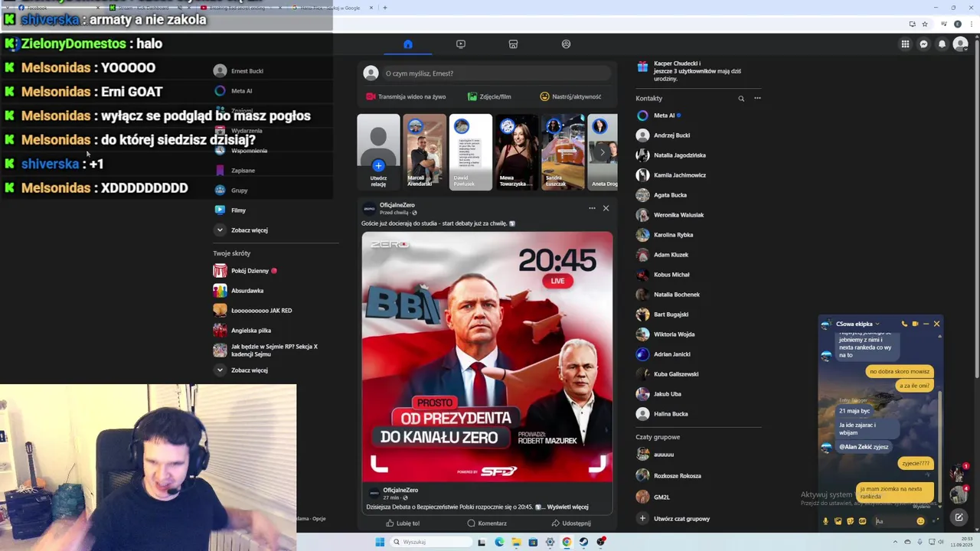Search contacts with the magnifier icon
980x551 pixels.
pyautogui.click(x=741, y=99)
